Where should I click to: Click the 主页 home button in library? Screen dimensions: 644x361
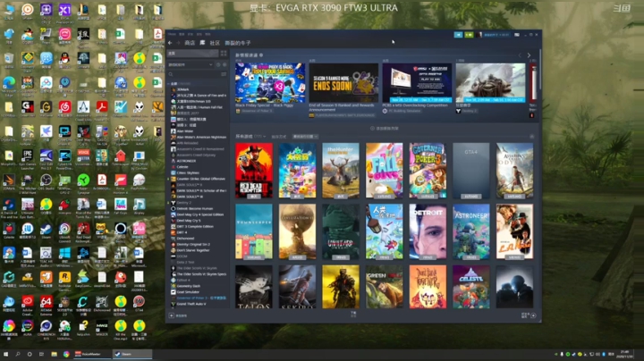192,54
